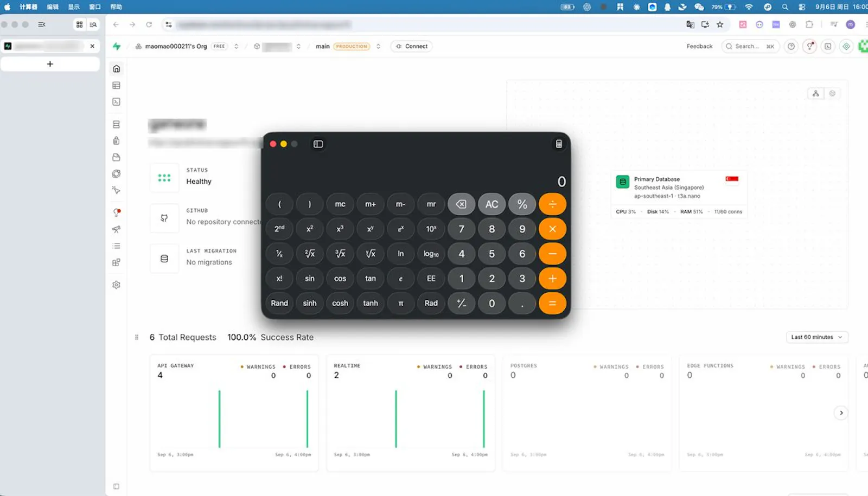Open the 帮助 menu in menu bar
This screenshot has height=496, width=868.
[x=116, y=7]
